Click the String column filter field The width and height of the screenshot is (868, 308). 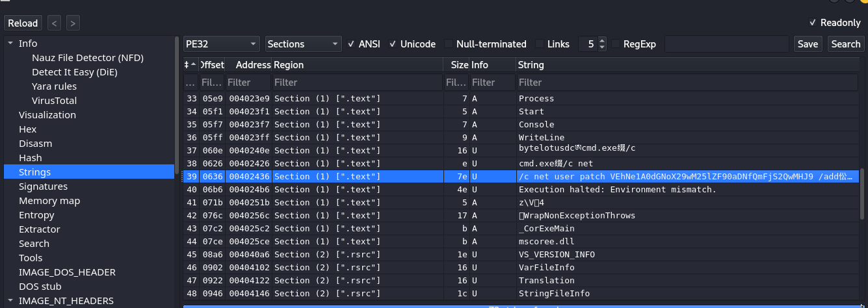(687, 83)
